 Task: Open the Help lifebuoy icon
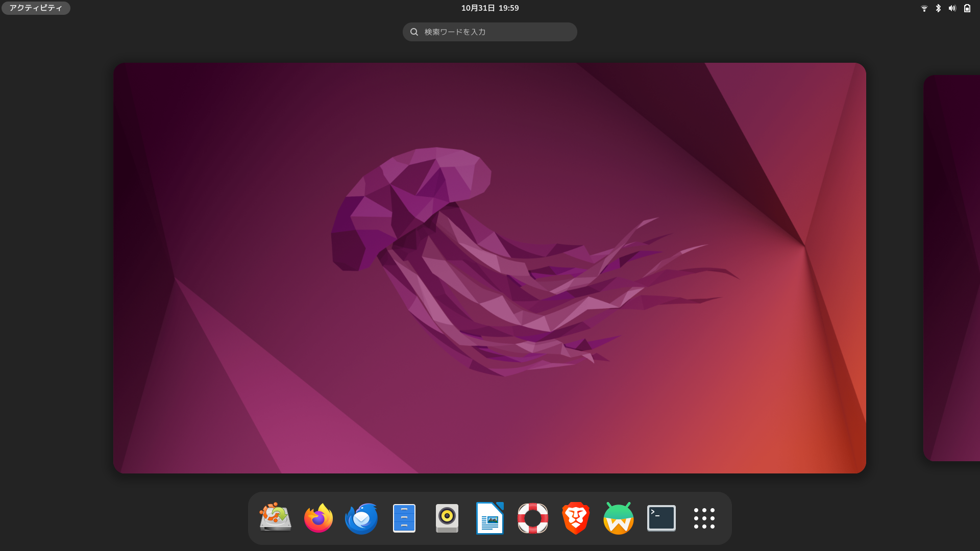533,518
